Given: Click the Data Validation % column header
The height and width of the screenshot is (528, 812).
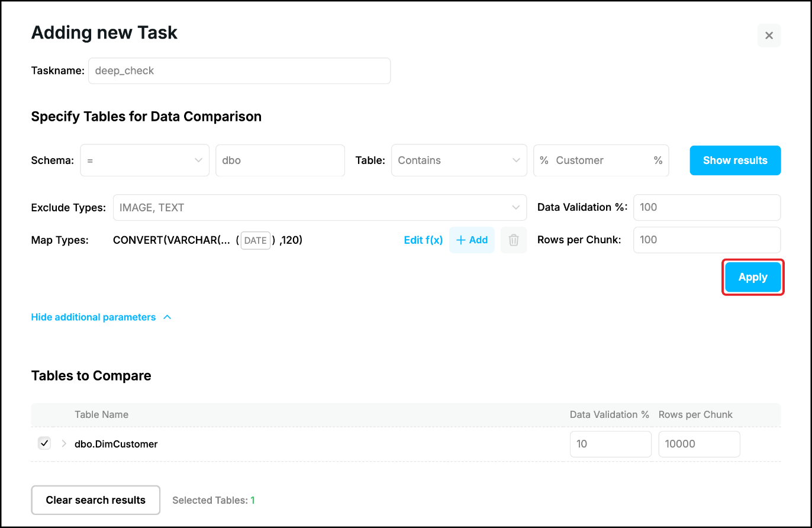Looking at the screenshot, I should tap(610, 414).
